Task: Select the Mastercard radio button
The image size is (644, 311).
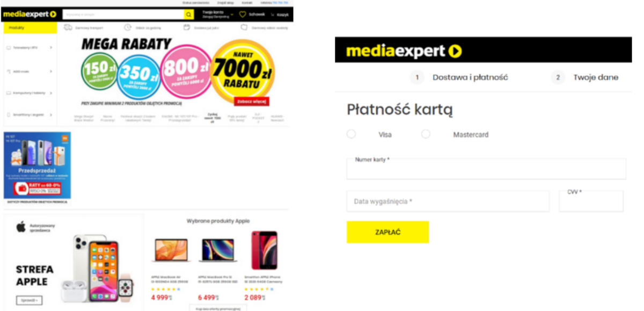Action: [426, 134]
